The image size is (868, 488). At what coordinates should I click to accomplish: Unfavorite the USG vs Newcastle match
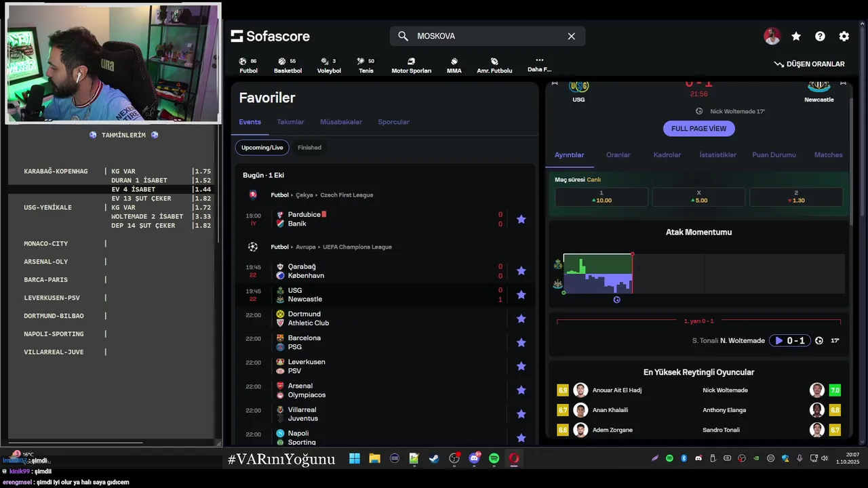point(521,295)
